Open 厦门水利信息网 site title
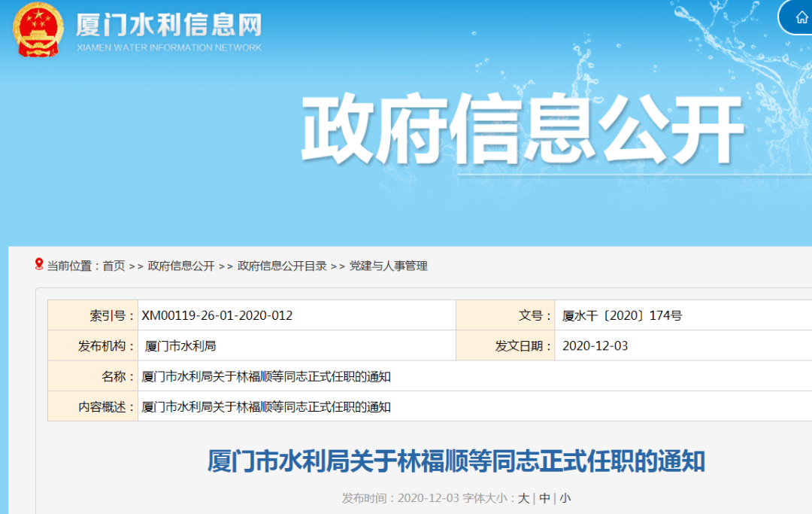 click(x=169, y=25)
